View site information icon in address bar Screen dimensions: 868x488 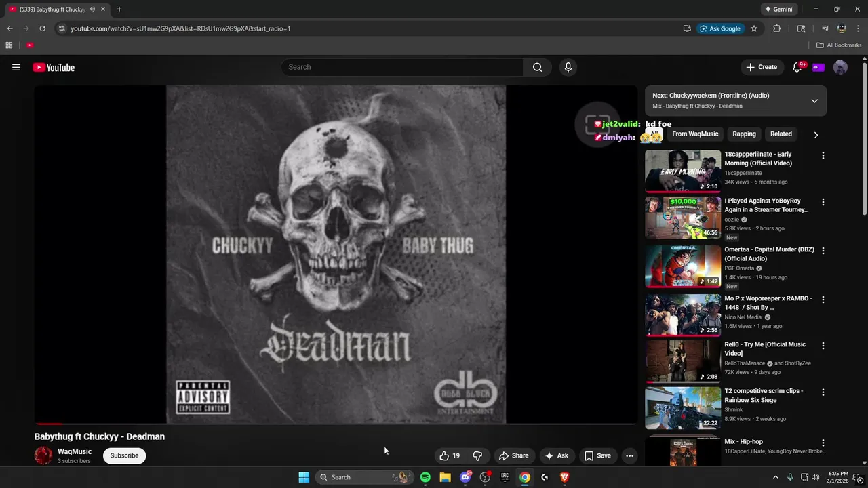click(62, 28)
